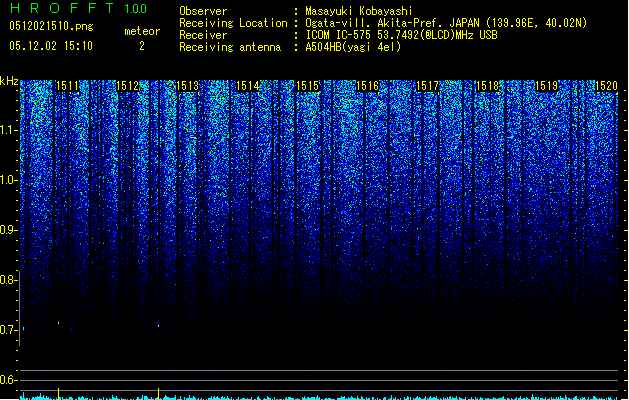This screenshot has height=400, width=629.
Task: Click the 1512 time marker label
Action: [x=127, y=86]
